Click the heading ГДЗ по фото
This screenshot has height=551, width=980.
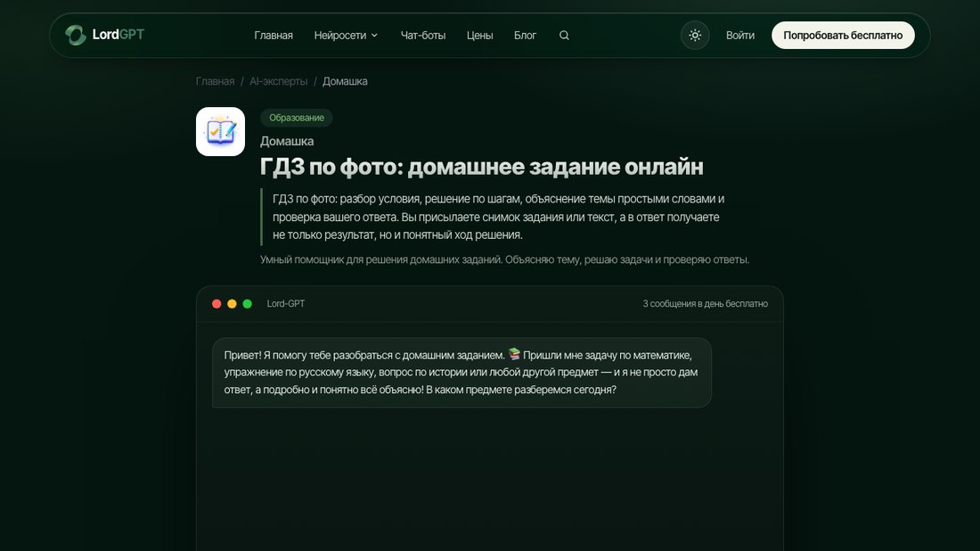click(481, 167)
